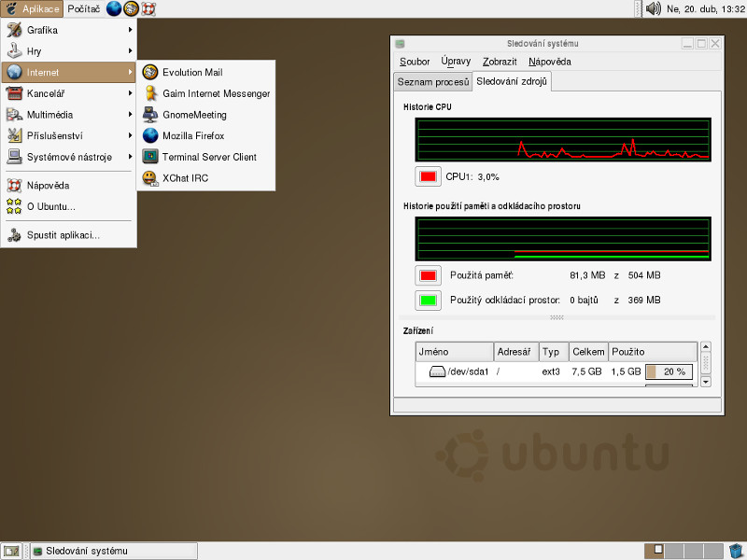Click the 20 % usage bar
The image size is (747, 560).
(x=669, y=371)
